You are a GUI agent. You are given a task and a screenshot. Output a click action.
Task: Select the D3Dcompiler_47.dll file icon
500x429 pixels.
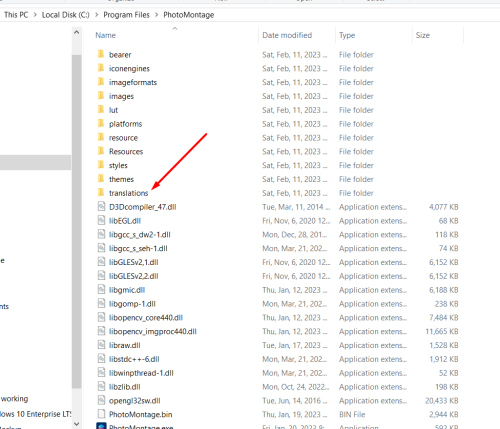tap(101, 206)
